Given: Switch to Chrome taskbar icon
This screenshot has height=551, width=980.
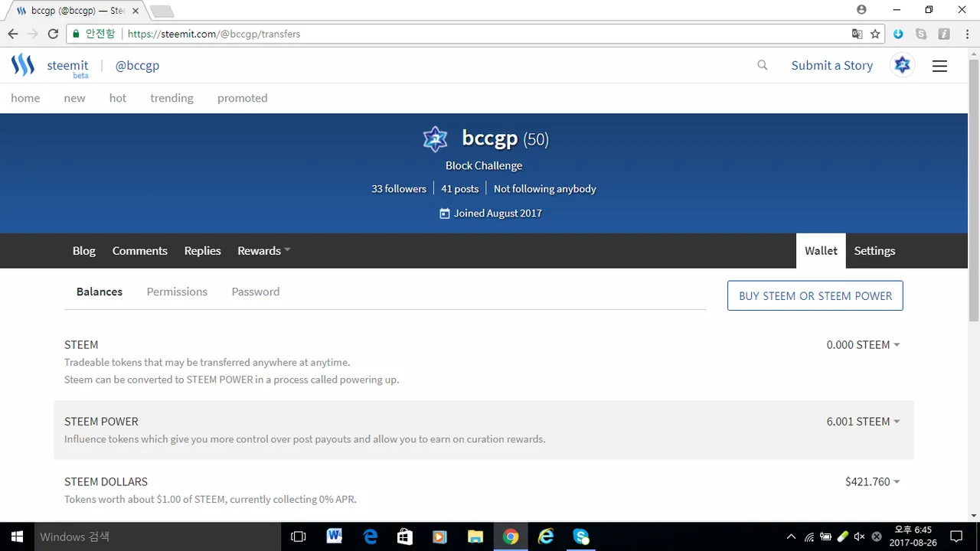Looking at the screenshot, I should coord(511,536).
